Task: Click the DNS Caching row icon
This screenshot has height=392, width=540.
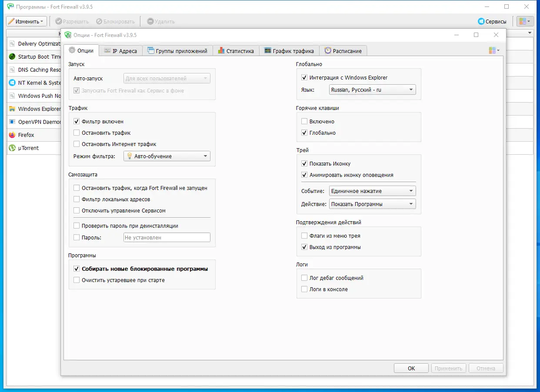Action: point(12,70)
